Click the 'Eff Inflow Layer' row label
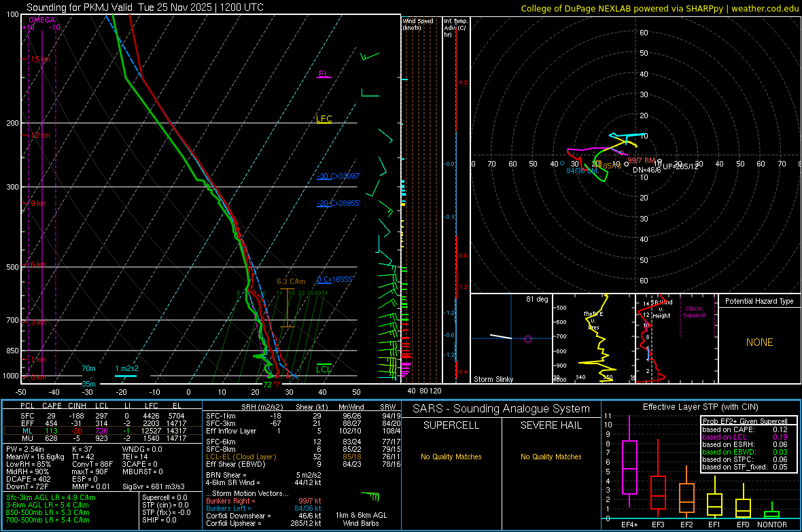Screen dimensions: 802x532 230,431
